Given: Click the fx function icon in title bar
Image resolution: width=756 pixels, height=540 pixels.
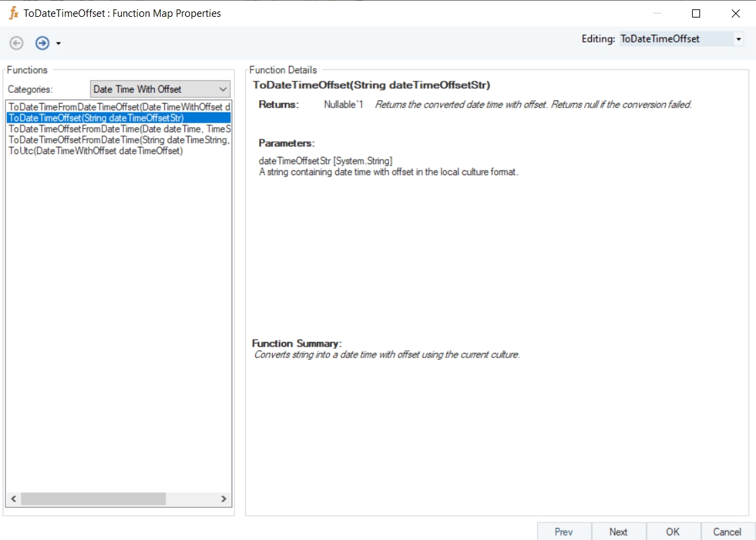Looking at the screenshot, I should (14, 13).
